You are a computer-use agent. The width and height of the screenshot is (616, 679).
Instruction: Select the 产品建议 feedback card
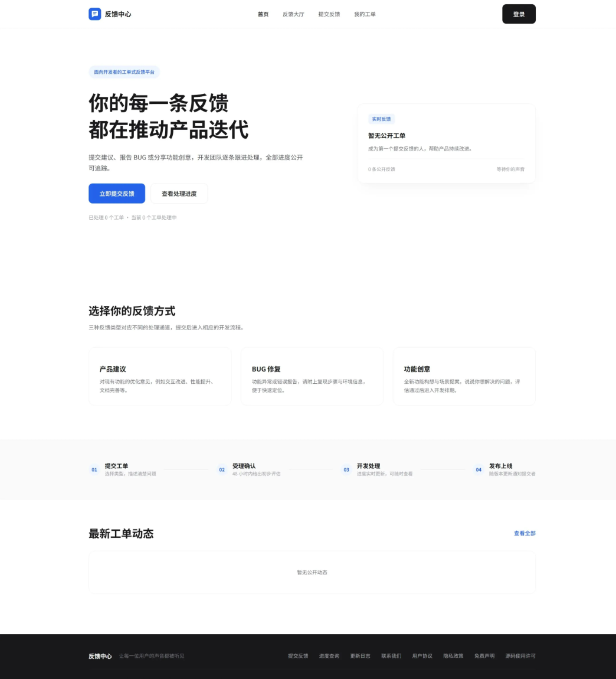pyautogui.click(x=160, y=376)
